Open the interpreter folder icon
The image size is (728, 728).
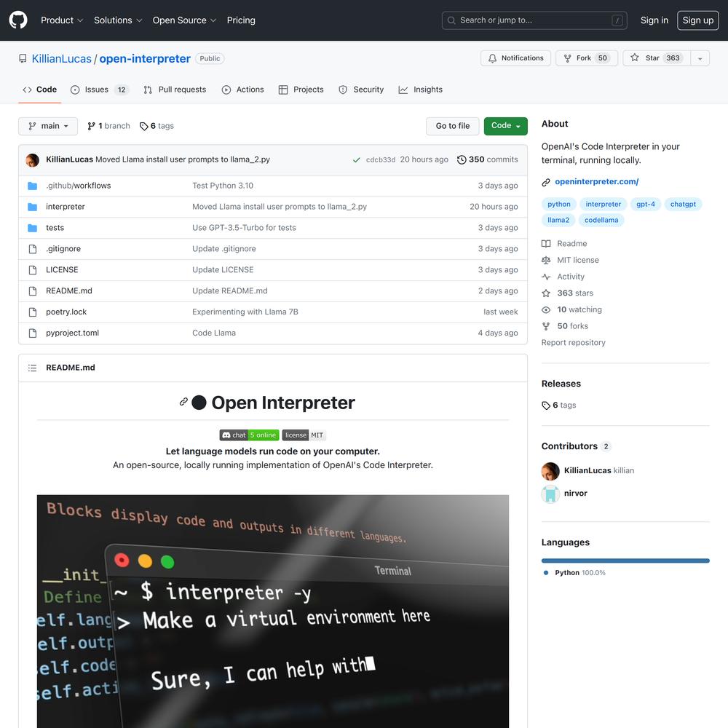33,207
